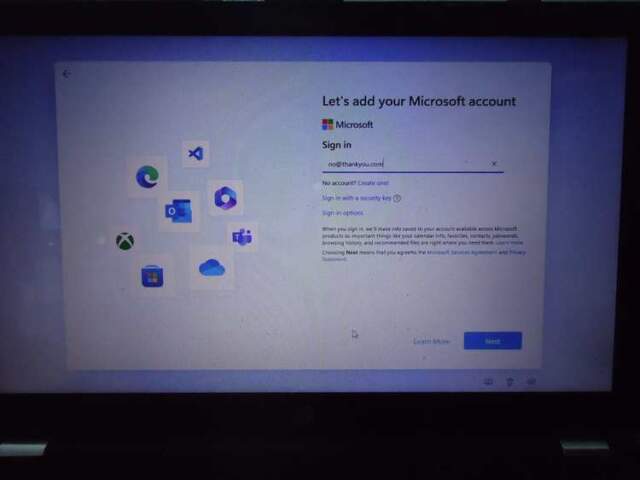Clear the email field with the X
Viewport: 640px width, 480px height.
(494, 164)
